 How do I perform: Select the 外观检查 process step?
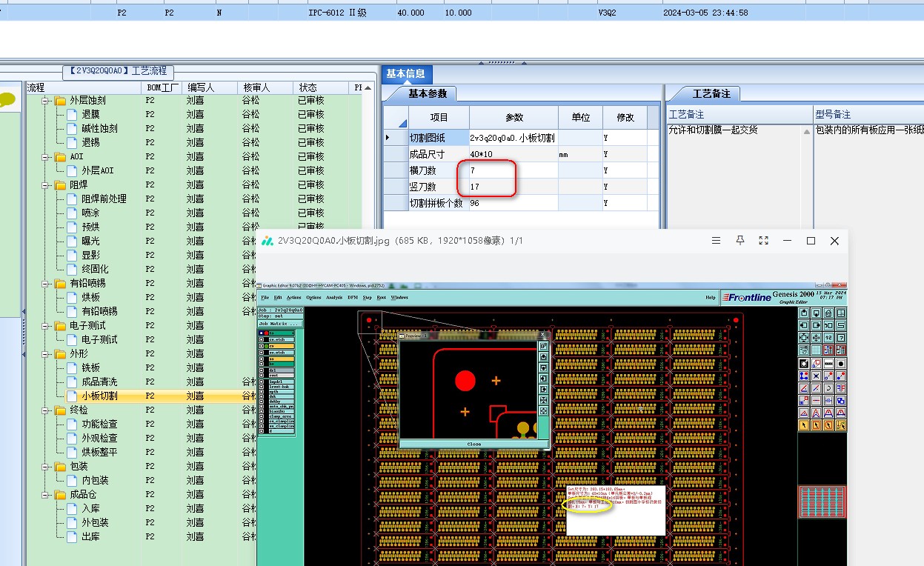(99, 439)
